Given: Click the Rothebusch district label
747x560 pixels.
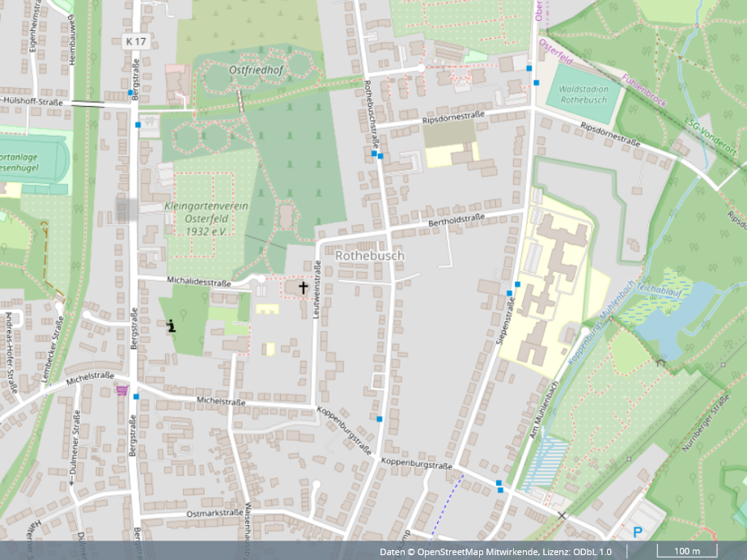Looking at the screenshot, I should point(370,256).
